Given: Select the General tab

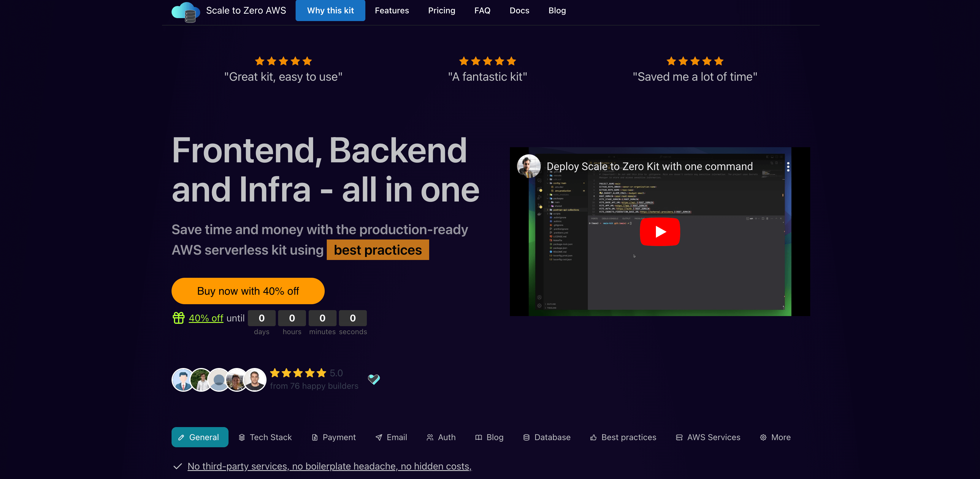Looking at the screenshot, I should [200, 437].
